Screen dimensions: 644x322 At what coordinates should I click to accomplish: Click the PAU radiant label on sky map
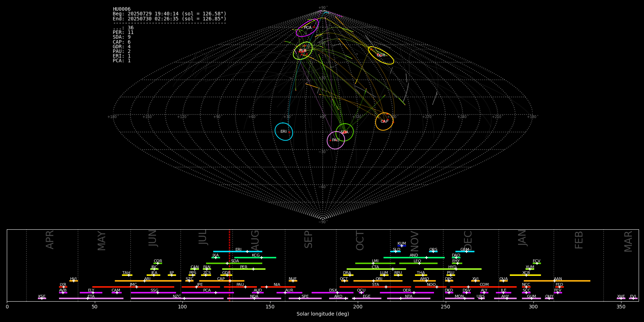336,140
